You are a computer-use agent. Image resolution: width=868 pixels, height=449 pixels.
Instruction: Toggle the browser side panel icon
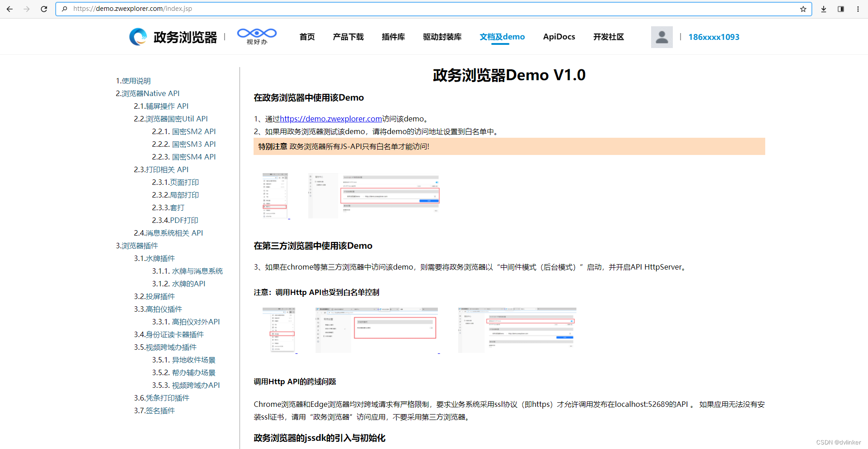tap(841, 9)
